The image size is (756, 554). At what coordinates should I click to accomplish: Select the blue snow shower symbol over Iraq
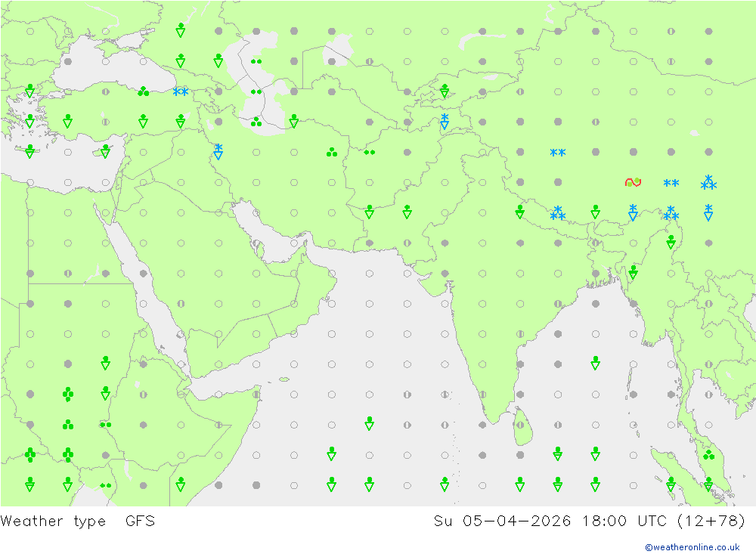coord(218,151)
